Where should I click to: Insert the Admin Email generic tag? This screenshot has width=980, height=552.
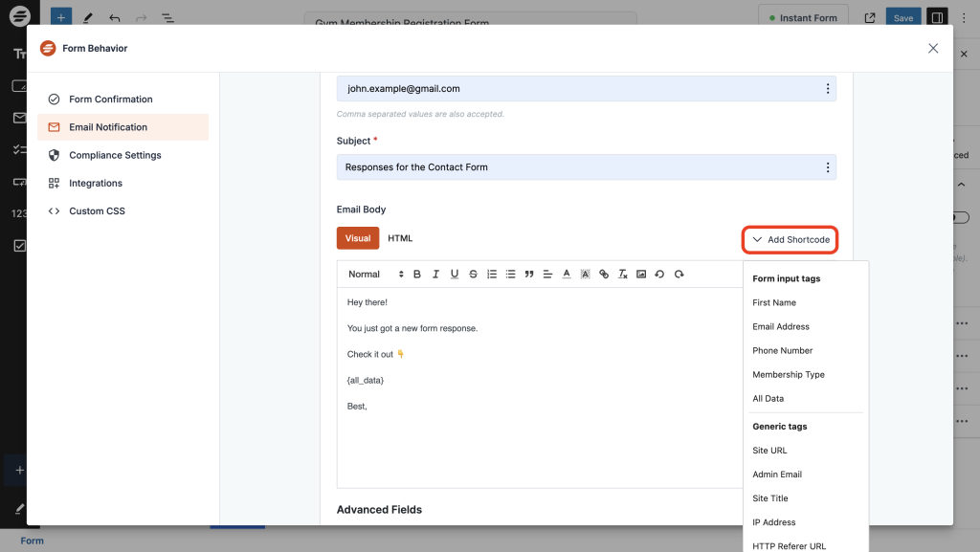[777, 475]
